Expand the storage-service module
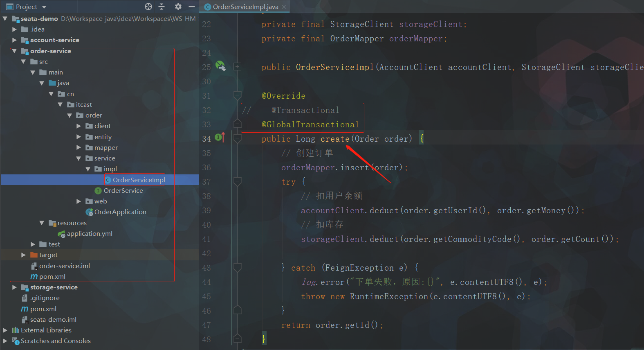 click(14, 287)
